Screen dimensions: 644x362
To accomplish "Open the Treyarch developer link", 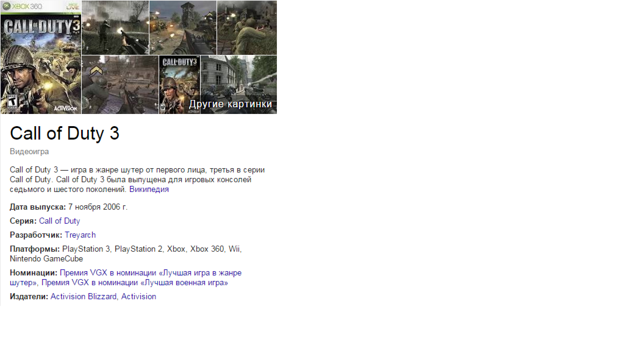I will pos(80,235).
